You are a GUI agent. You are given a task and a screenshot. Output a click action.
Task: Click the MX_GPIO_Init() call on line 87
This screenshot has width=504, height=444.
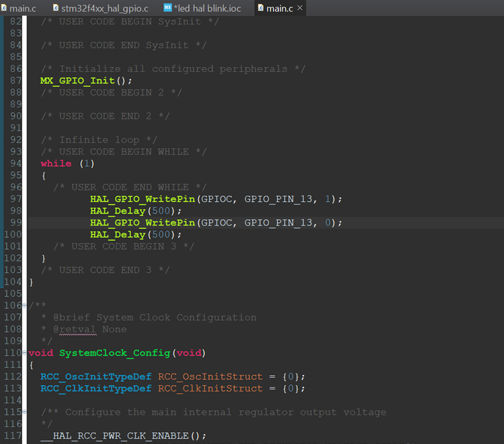click(86, 80)
